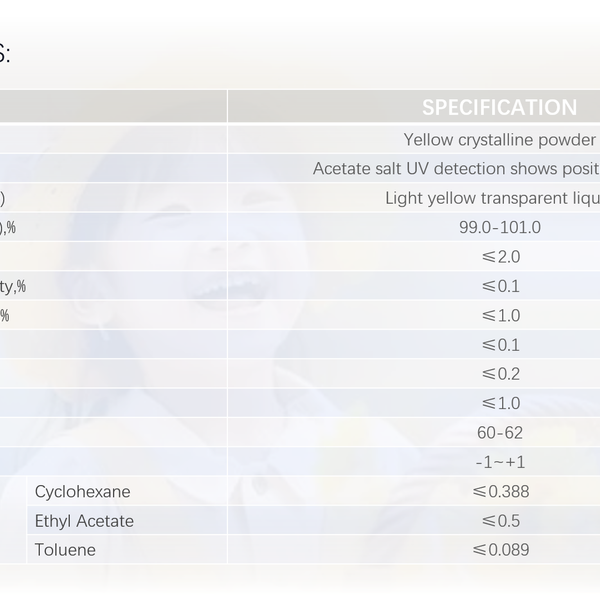Click the Cyclohexane solvent label
The width and height of the screenshot is (600, 600).
tap(83, 492)
